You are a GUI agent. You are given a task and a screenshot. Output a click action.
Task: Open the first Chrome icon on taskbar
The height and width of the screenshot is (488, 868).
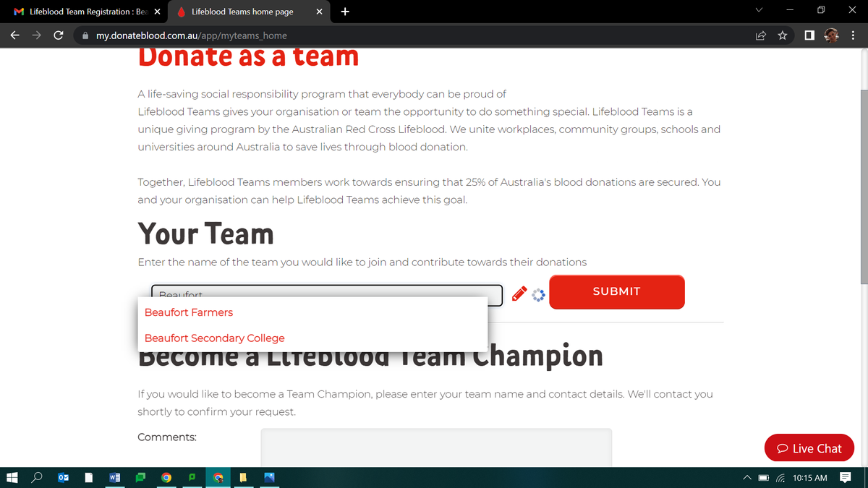[x=166, y=477]
